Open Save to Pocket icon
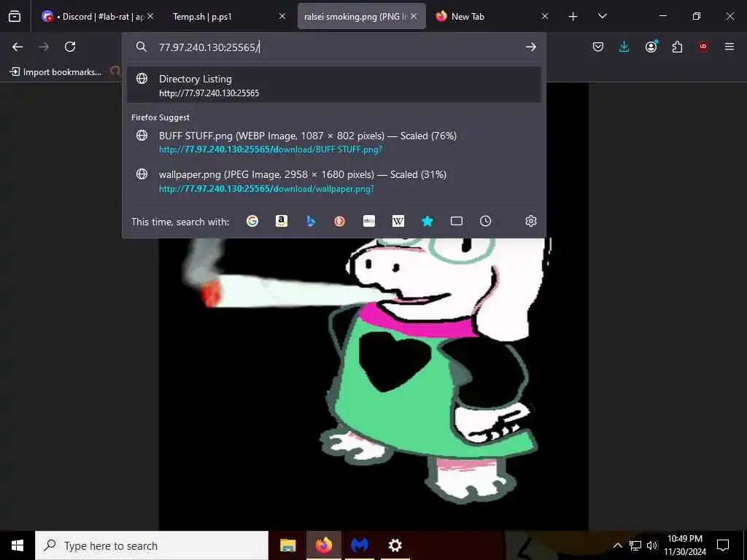Viewport: 747px width, 560px height. tap(598, 47)
